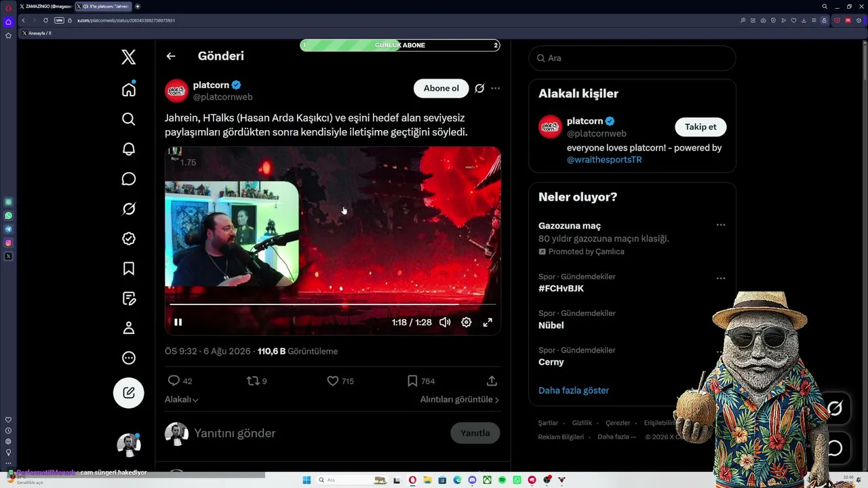Viewport: 868px width, 488px height.
Task: Pause the playing video
Action: 178,323
